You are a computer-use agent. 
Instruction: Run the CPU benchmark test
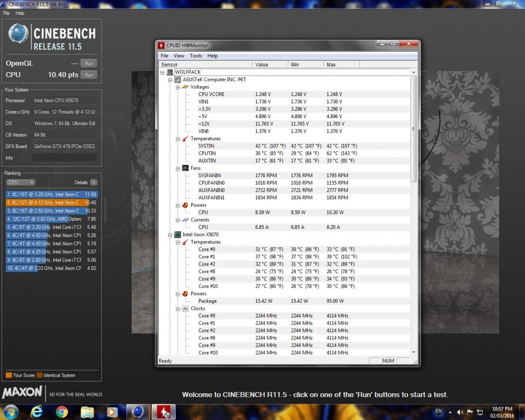click(89, 75)
